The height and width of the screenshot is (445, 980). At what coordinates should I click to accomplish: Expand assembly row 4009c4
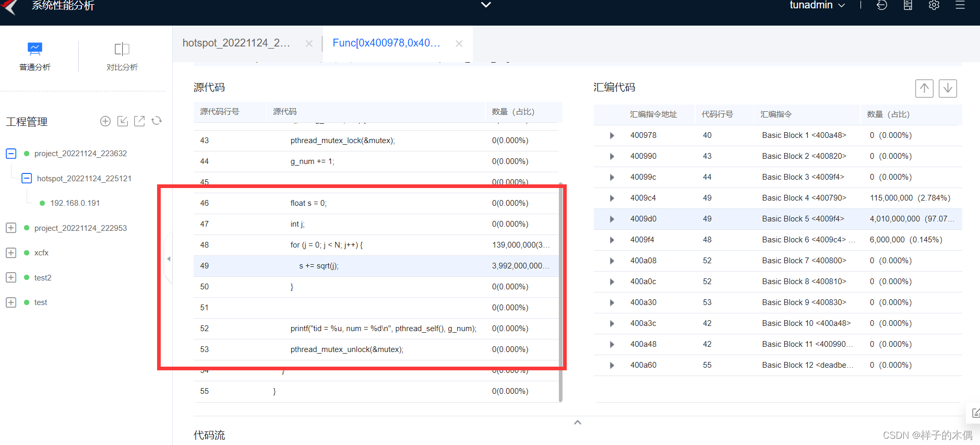pos(612,198)
